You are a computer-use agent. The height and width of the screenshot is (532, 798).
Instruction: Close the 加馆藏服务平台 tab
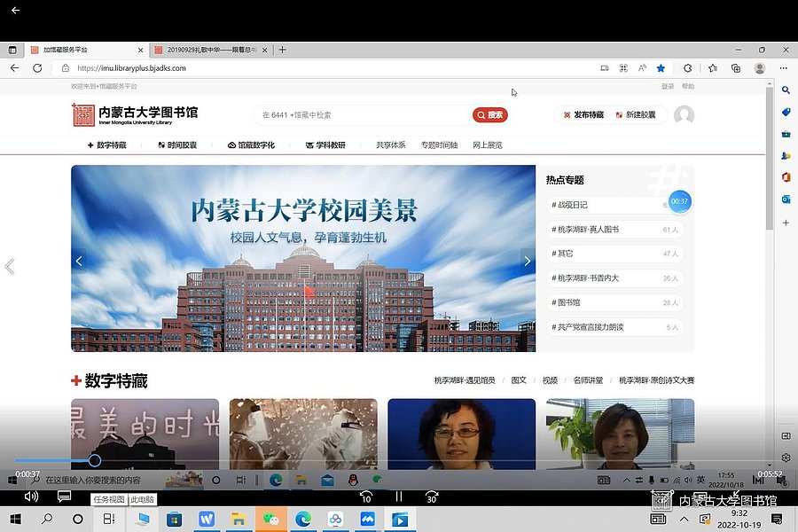click(x=140, y=50)
